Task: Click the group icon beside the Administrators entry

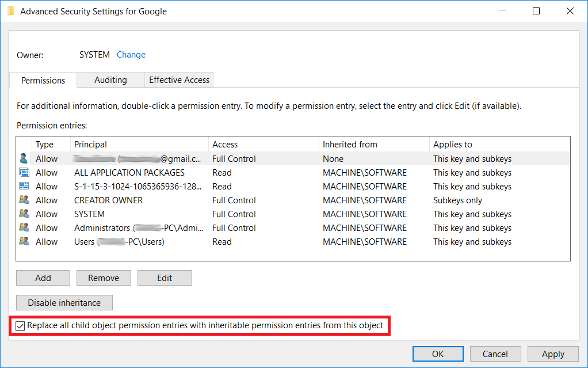Action: 24,227
